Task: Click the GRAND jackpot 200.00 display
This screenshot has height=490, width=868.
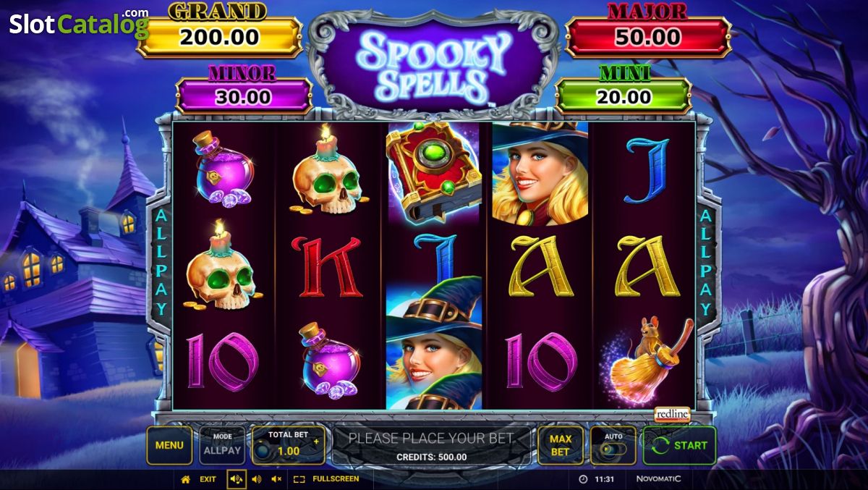Action: (219, 37)
